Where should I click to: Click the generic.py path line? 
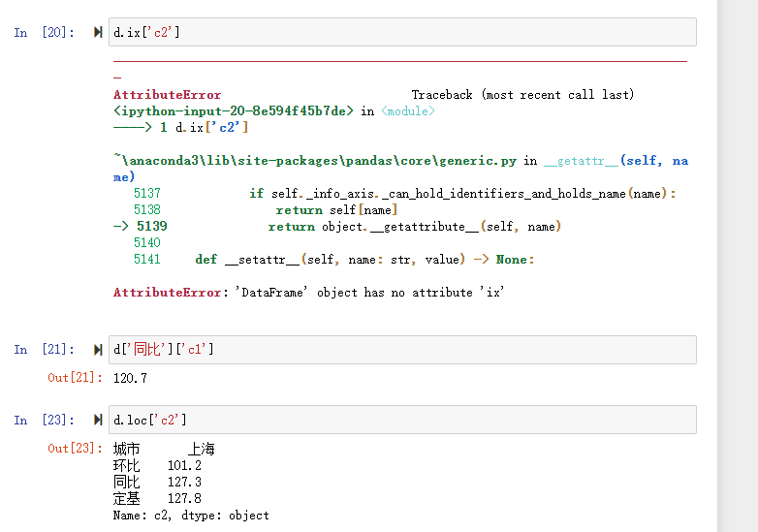(x=400, y=169)
